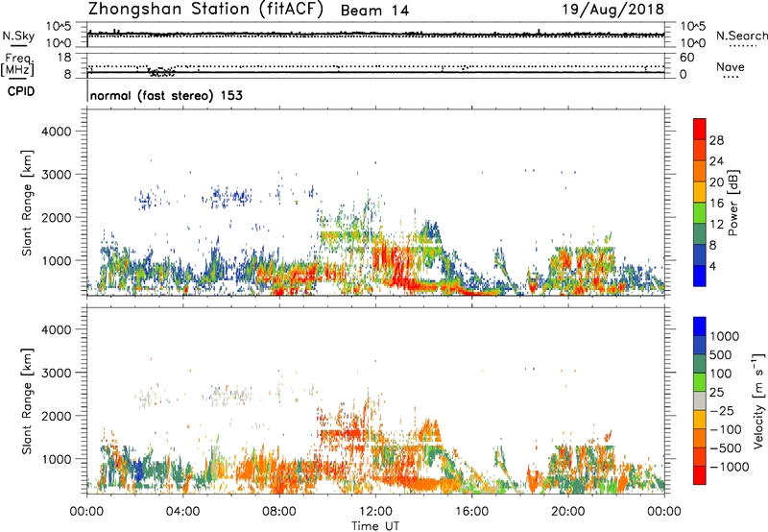768x532 pixels.
Task: Click the "12:00" time tick label
Action: point(375,512)
